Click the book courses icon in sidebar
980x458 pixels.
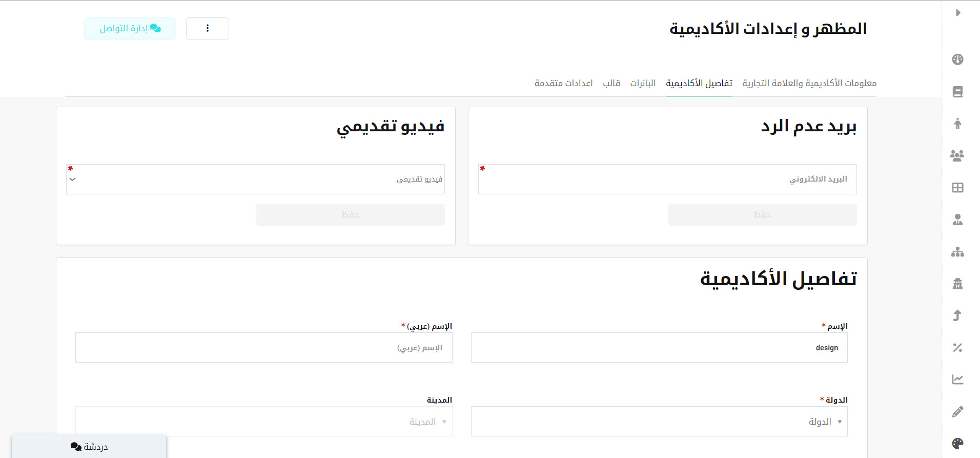pos(957,92)
